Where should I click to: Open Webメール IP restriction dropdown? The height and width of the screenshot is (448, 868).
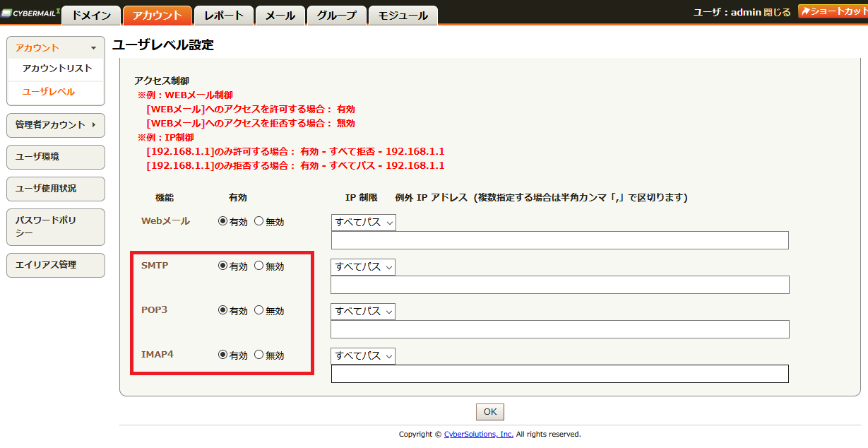(x=363, y=223)
